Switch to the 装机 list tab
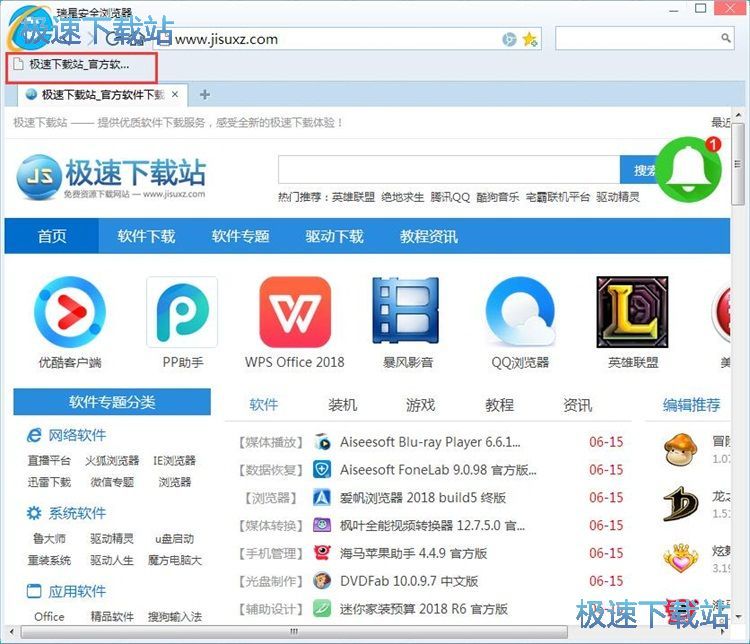Viewport: 750px width, 644px height. pyautogui.click(x=342, y=405)
